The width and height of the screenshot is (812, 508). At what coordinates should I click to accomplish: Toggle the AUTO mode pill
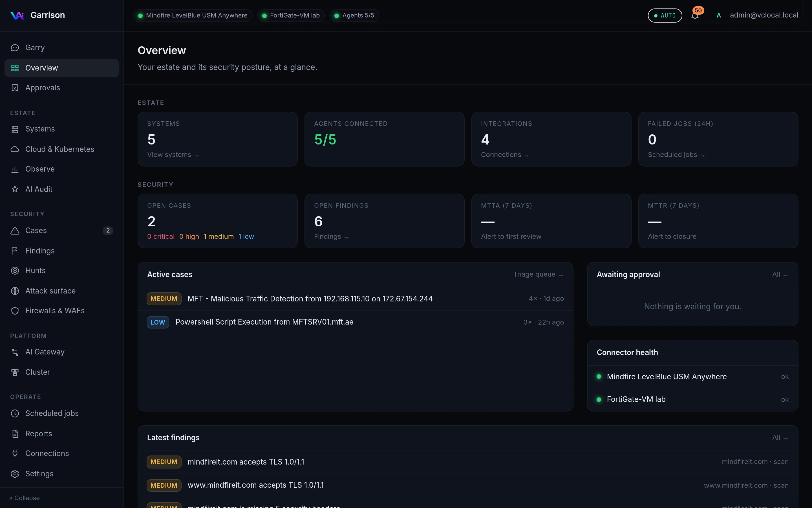665,16
